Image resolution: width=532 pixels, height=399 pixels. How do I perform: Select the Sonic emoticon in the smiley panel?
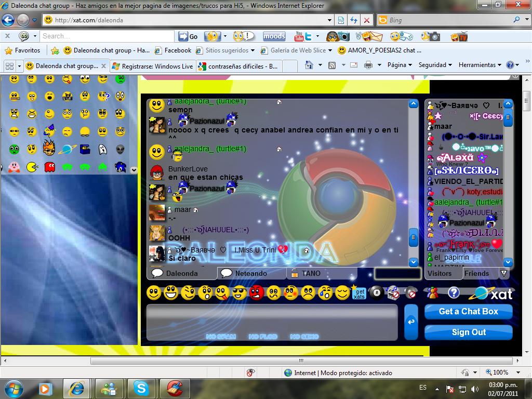point(120,167)
